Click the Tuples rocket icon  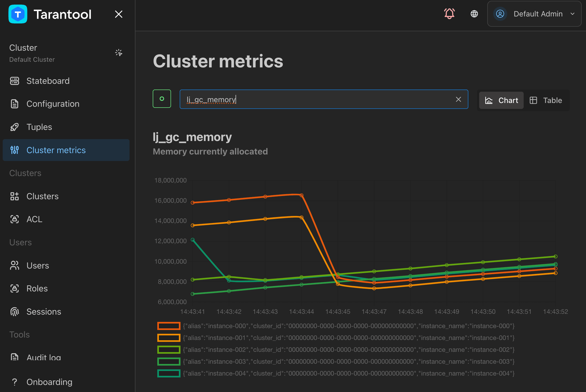pos(15,127)
